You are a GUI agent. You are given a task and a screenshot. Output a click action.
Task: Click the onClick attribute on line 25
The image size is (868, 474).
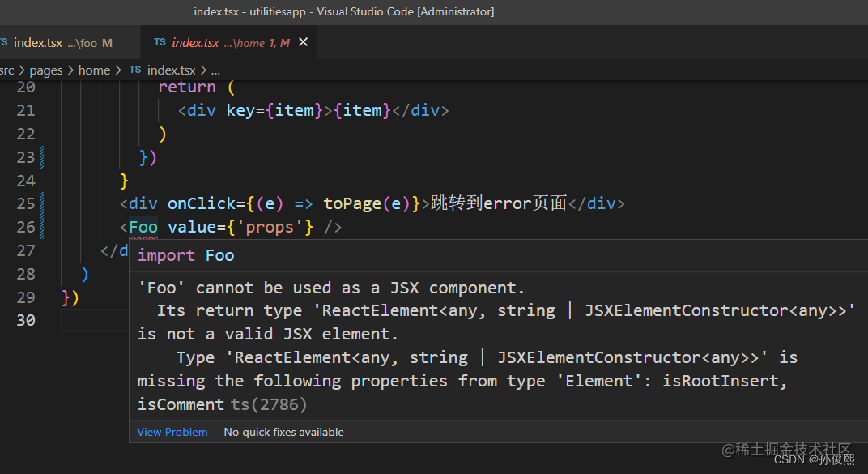pos(202,203)
